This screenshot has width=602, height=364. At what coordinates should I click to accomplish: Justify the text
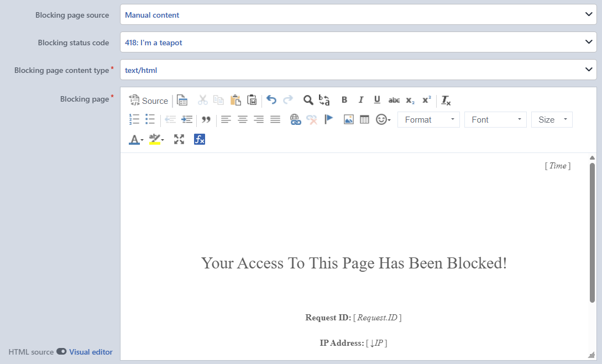pos(275,120)
